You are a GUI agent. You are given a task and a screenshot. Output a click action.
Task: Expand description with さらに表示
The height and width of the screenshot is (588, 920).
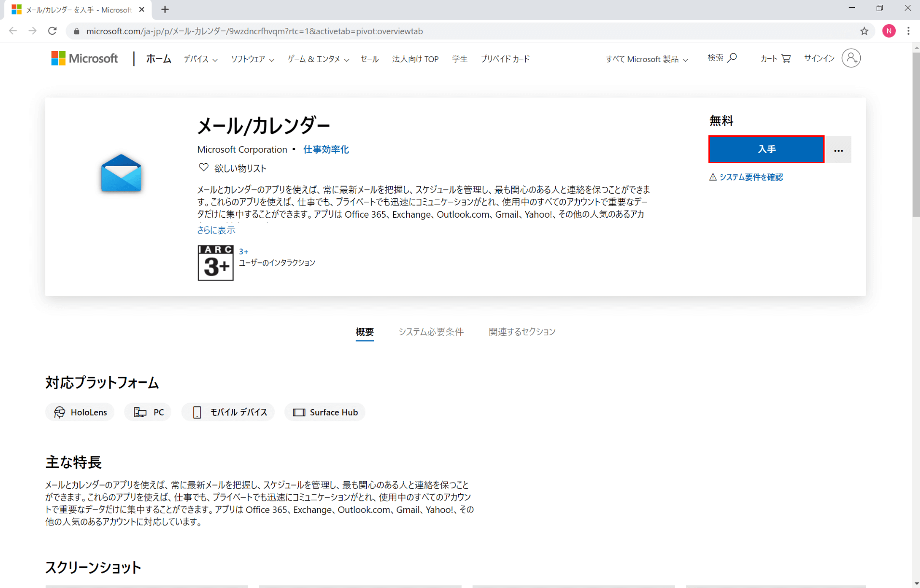coord(216,230)
